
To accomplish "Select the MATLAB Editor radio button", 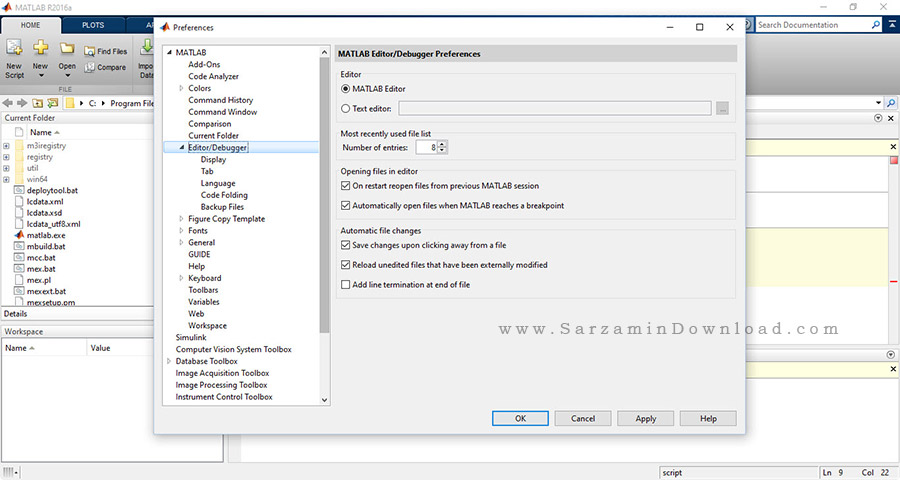I will pyautogui.click(x=346, y=88).
